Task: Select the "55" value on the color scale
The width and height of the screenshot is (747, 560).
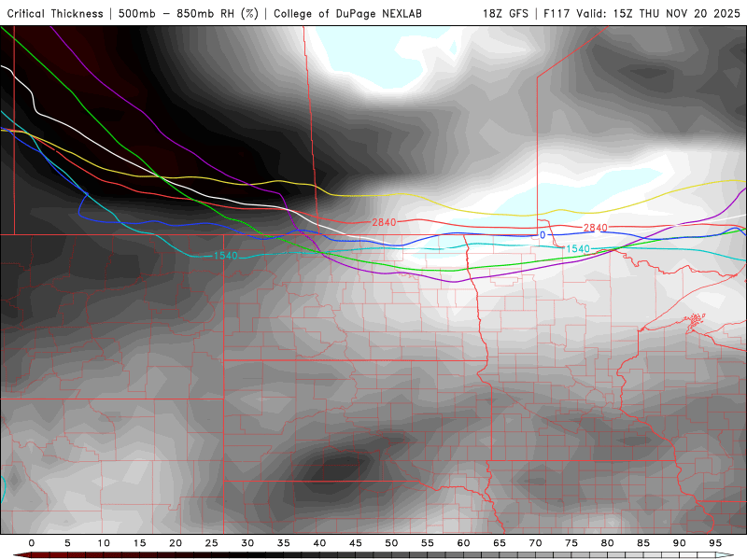Action: tap(428, 543)
